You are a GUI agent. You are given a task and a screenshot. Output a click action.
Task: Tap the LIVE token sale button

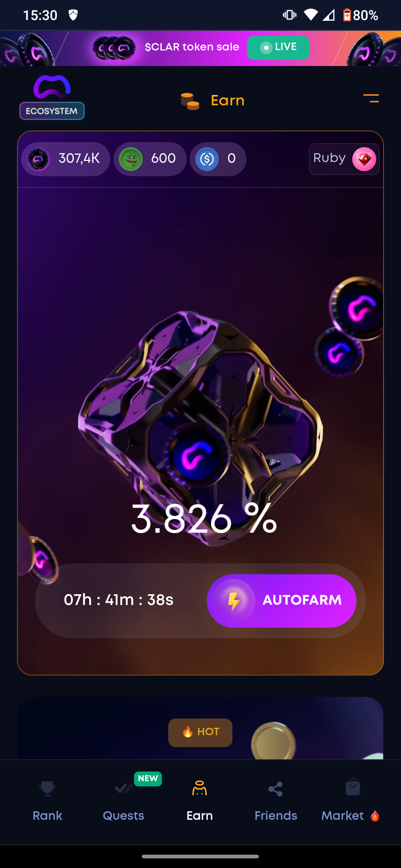278,47
